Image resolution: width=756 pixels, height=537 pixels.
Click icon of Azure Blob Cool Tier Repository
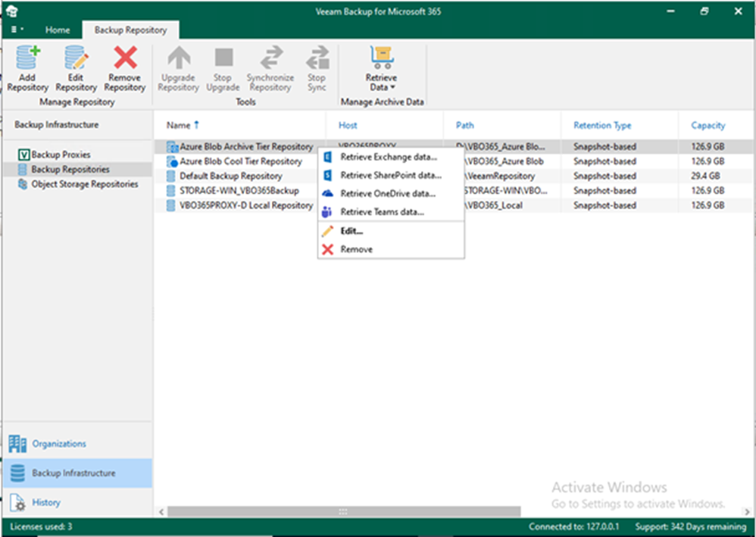(172, 161)
